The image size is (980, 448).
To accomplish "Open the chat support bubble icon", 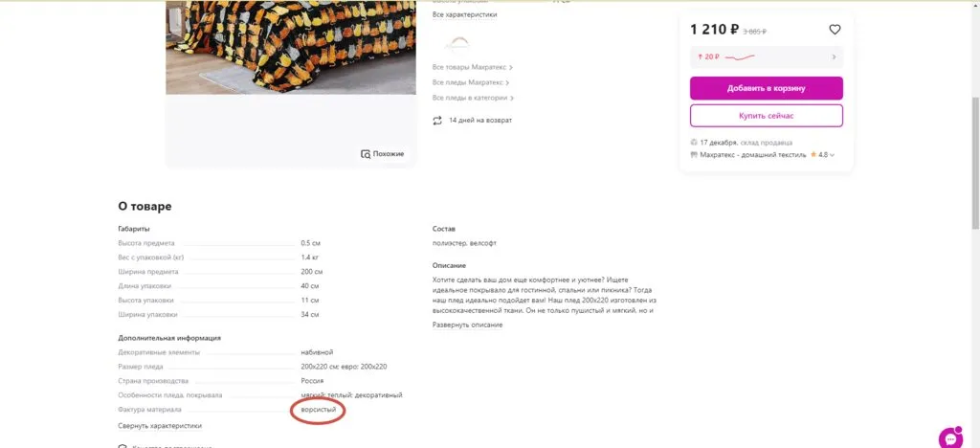I will click(949, 438).
